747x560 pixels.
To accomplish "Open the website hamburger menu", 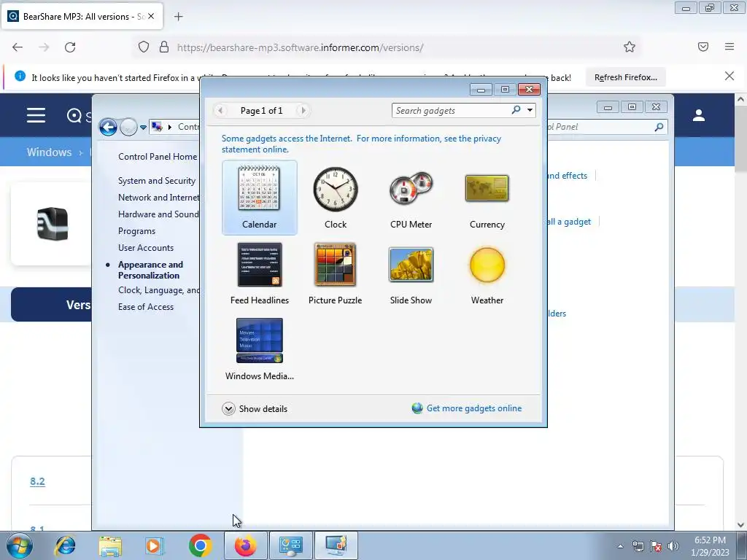I will [36, 115].
